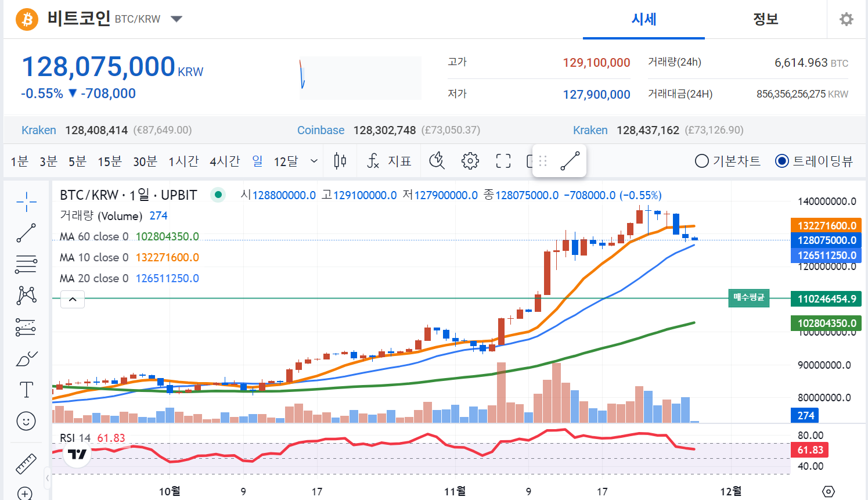Select the 3분 timeframe
868x500 pixels.
48,161
